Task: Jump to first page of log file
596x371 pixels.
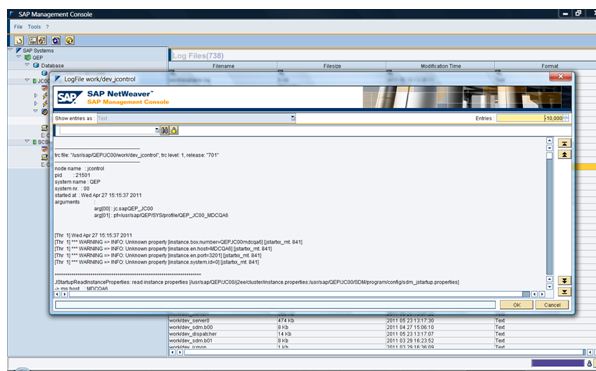Action: click(x=564, y=143)
